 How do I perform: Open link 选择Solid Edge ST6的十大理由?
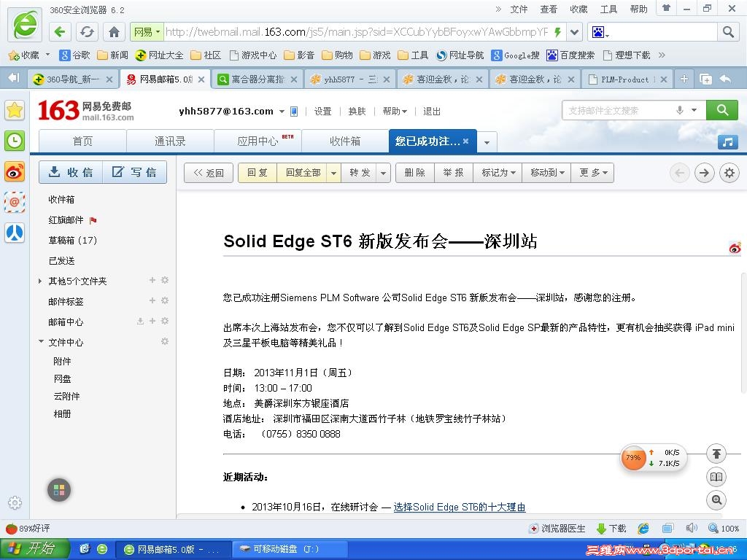460,507
